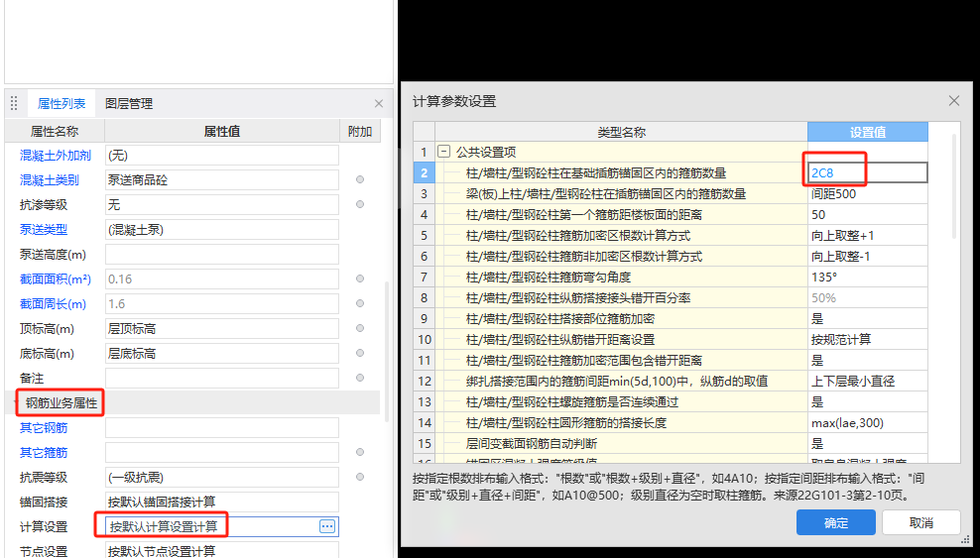This screenshot has width=980, height=558.
Task: Click the 混凝土类别 property name
Action: click(x=50, y=180)
